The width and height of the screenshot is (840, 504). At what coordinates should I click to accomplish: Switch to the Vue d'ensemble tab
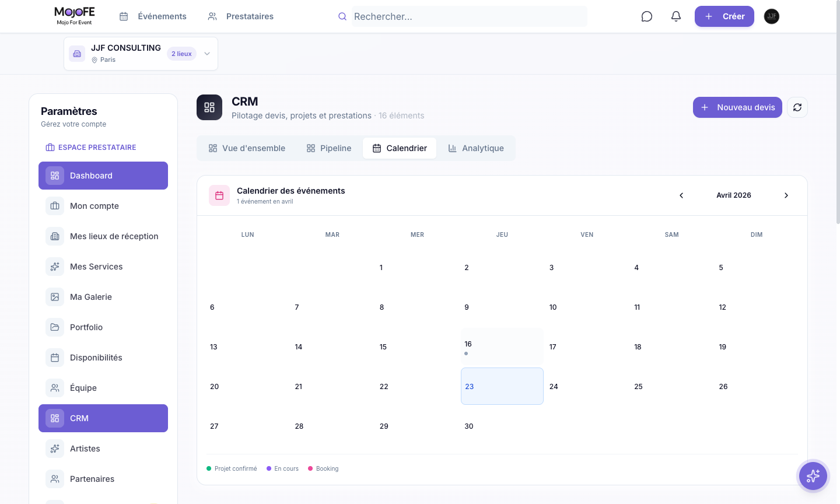(247, 148)
